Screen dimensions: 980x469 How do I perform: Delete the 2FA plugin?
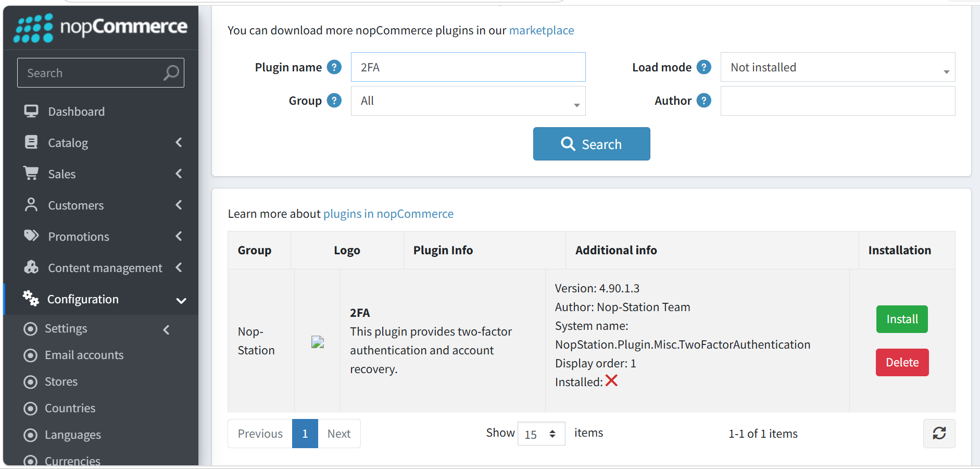[x=902, y=362]
